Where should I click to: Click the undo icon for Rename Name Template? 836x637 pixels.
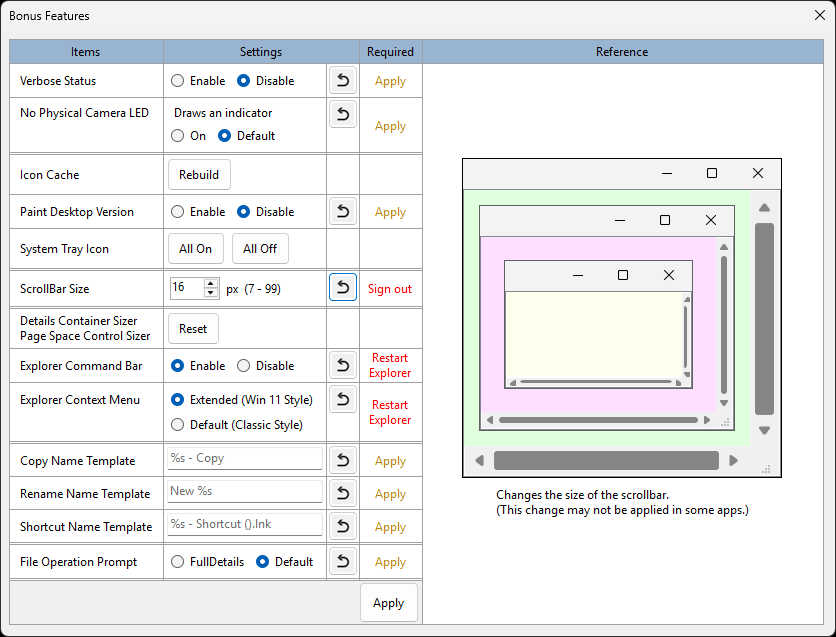coord(343,493)
